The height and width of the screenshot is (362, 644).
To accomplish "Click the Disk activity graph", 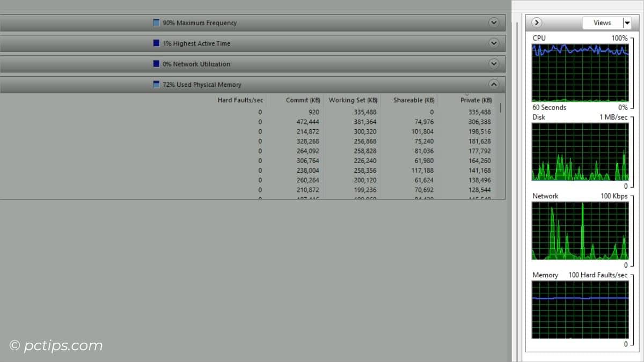I will (x=580, y=152).
